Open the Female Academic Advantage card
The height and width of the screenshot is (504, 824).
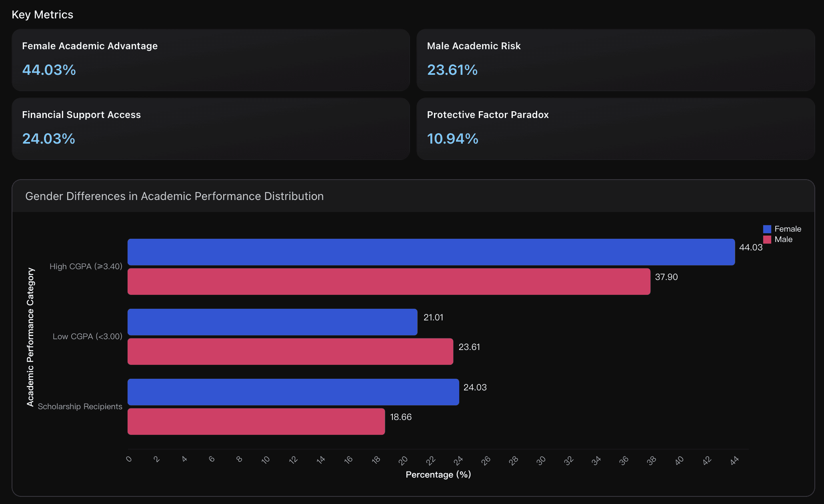[211, 60]
